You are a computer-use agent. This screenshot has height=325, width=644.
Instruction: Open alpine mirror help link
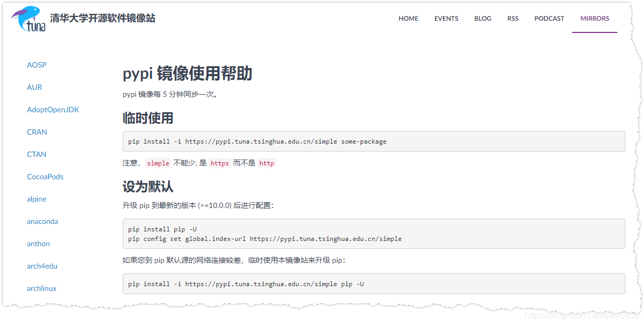point(37,199)
